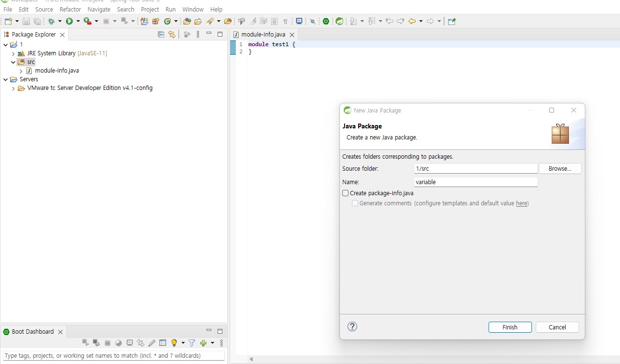Click the green plus icon in Boot Dashboard
The image size is (620, 364).
[x=203, y=343]
